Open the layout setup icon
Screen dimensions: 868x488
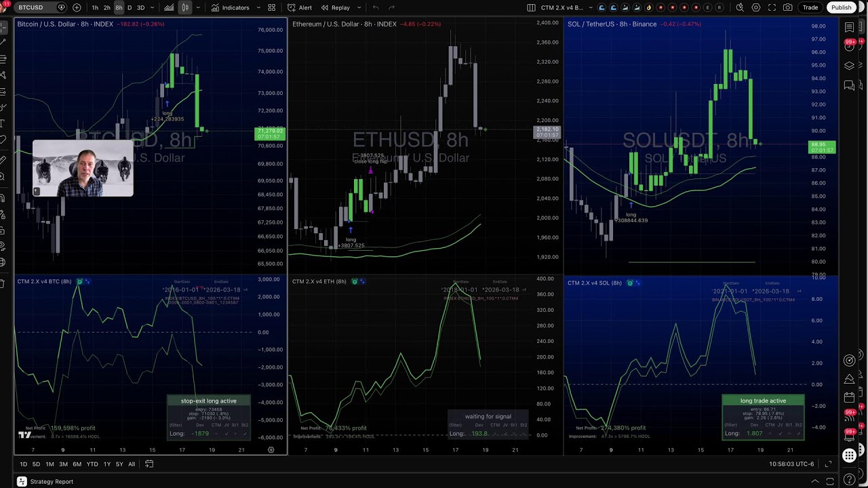(x=531, y=7)
